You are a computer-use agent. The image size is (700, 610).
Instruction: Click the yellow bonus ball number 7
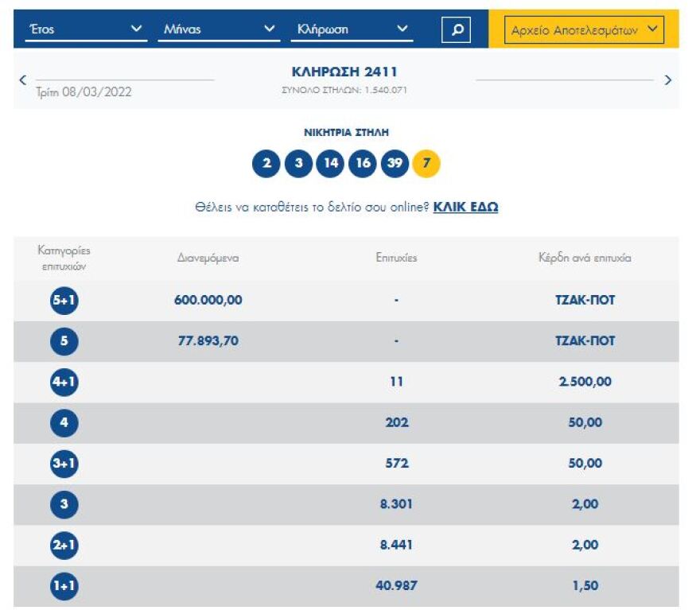tap(426, 164)
